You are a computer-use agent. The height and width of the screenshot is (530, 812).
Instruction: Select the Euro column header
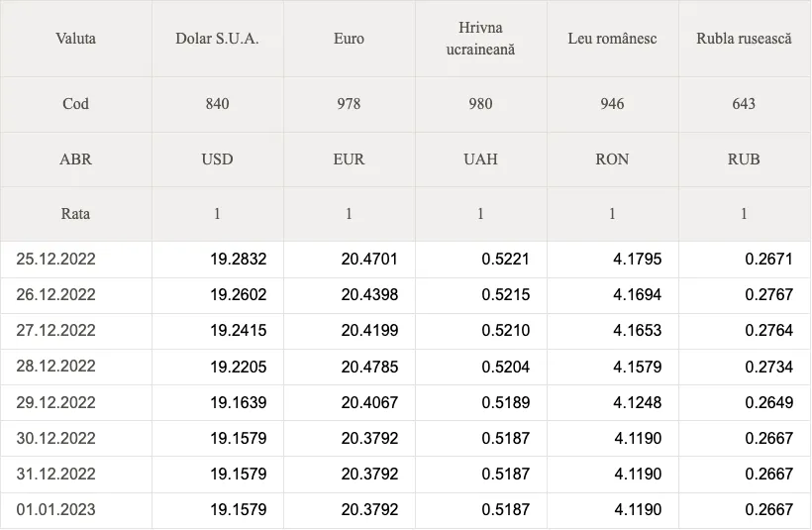tap(349, 39)
